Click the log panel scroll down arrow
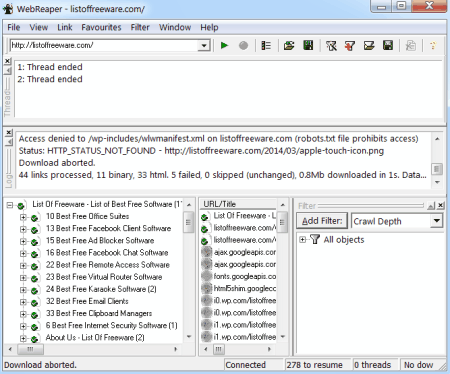 pyautogui.click(x=437, y=182)
